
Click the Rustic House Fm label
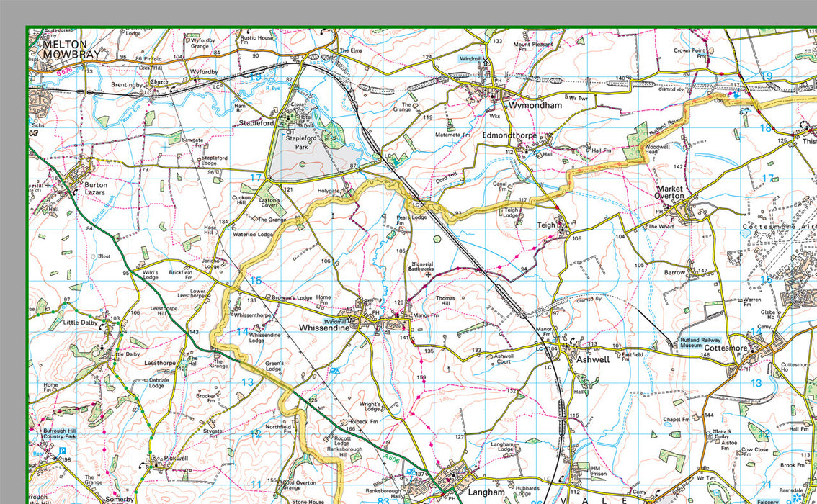tap(256, 40)
